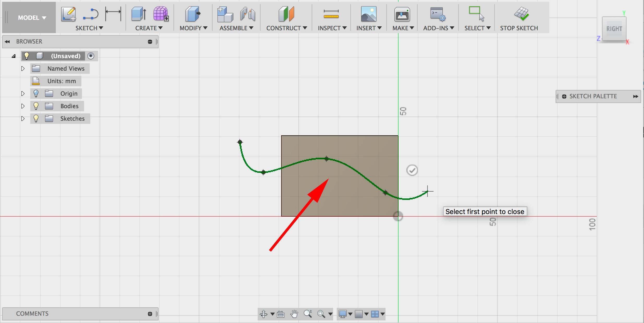Screen dimensions: 644x323
Task: Toggle Sketches folder visibility light bulb
Action: pos(36,118)
